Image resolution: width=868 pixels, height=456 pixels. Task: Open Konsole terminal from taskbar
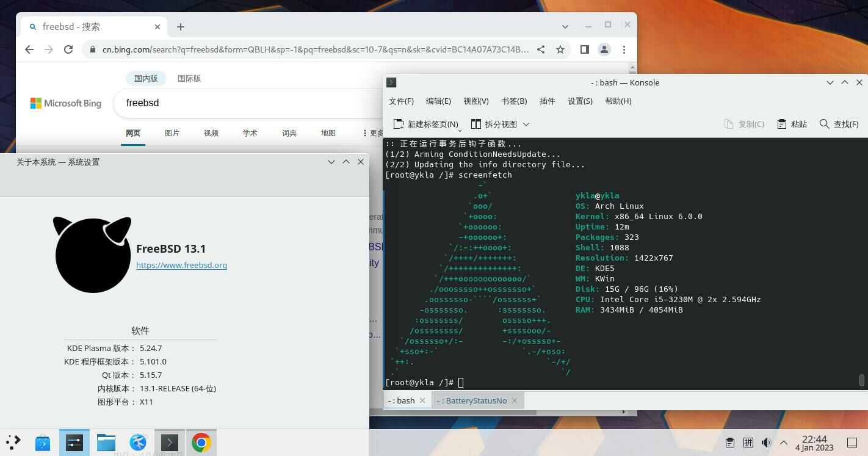[x=170, y=443]
